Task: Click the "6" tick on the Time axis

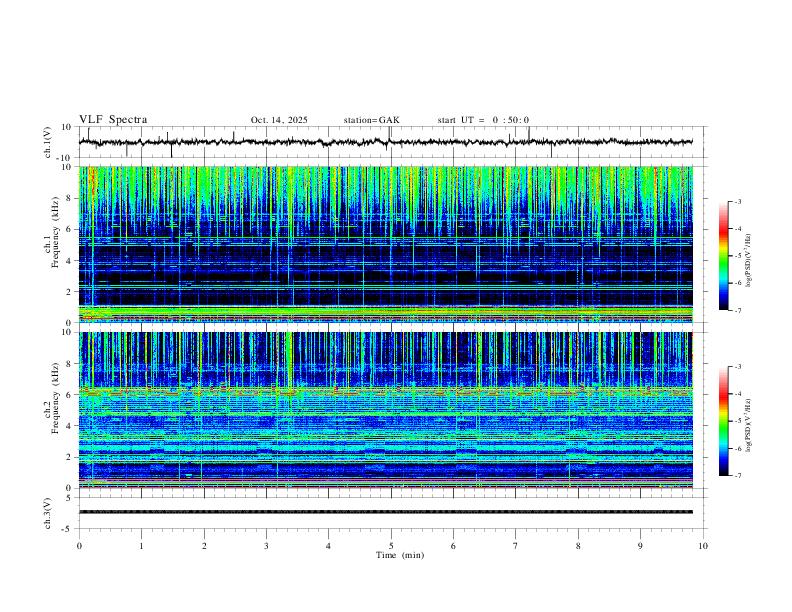Action: (454, 546)
